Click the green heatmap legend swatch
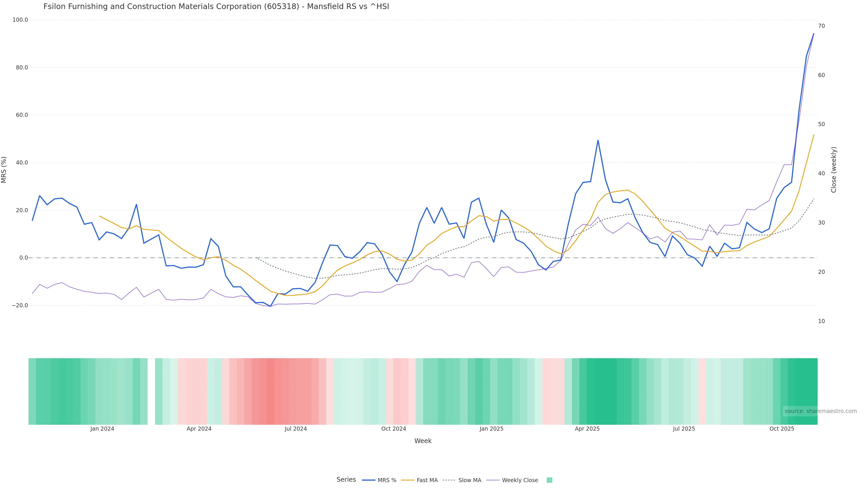868x488 pixels. click(549, 480)
